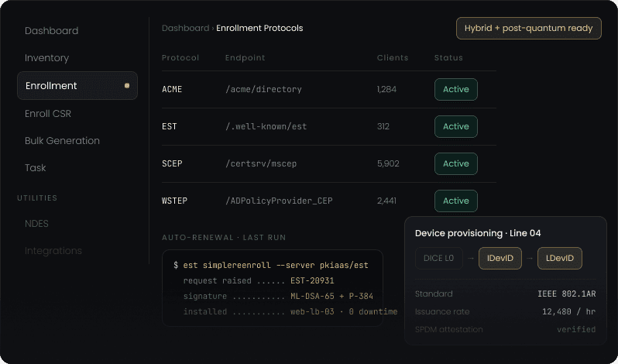Click the UTILITIES section heading
The height and width of the screenshot is (364, 618).
[37, 197]
